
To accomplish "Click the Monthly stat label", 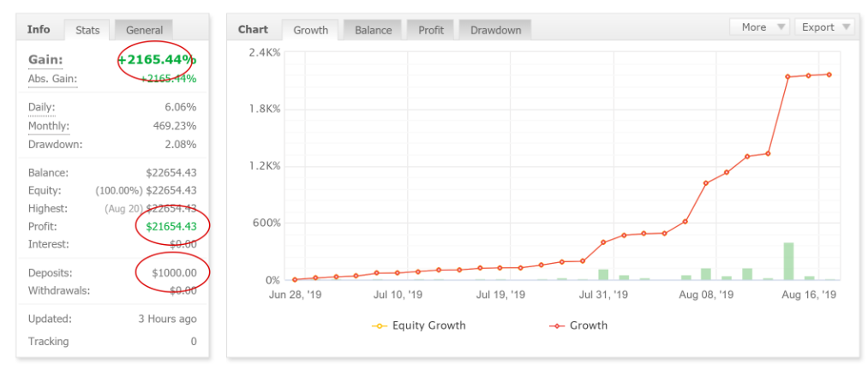I will tap(49, 126).
